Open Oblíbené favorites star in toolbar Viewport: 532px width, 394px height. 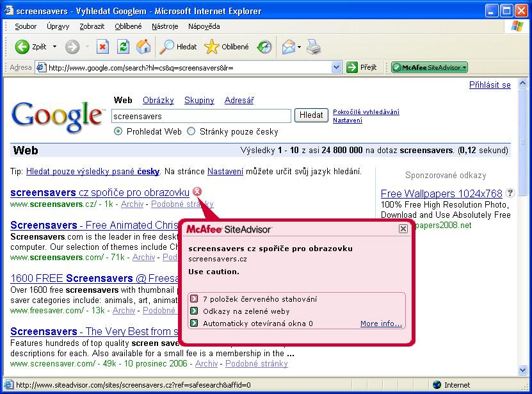(226, 47)
